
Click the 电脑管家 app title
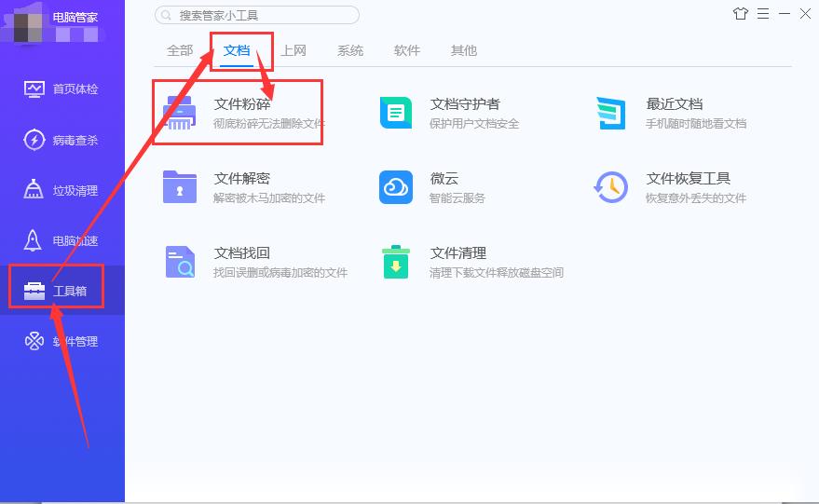(75, 18)
